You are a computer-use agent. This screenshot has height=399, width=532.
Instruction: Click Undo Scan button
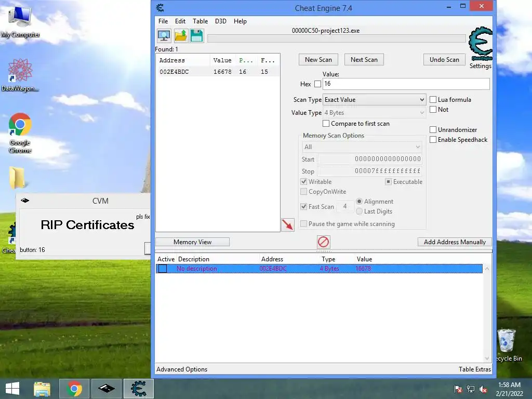coord(444,59)
